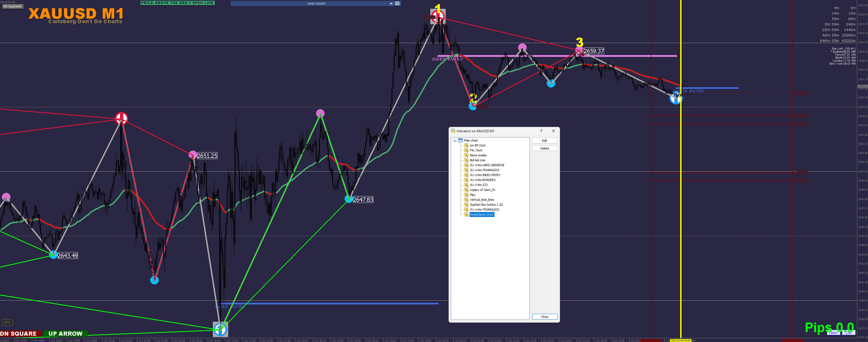Click the Main chart icon in tree

point(460,140)
